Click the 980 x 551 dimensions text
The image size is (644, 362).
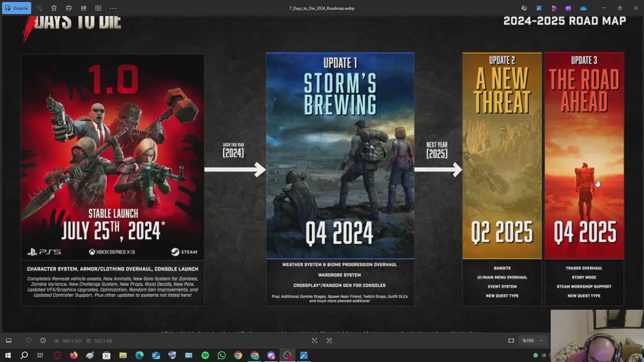coord(71,341)
